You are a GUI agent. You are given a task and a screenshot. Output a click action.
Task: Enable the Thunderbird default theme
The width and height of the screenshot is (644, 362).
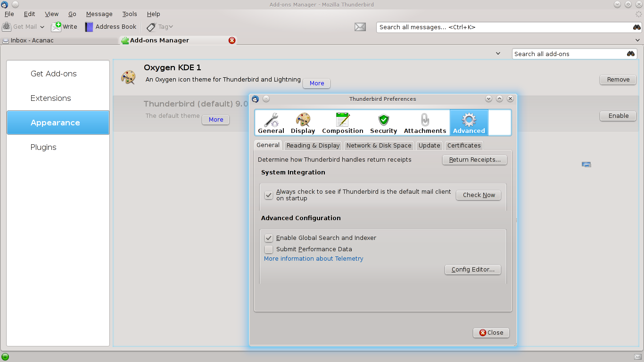[618, 116]
